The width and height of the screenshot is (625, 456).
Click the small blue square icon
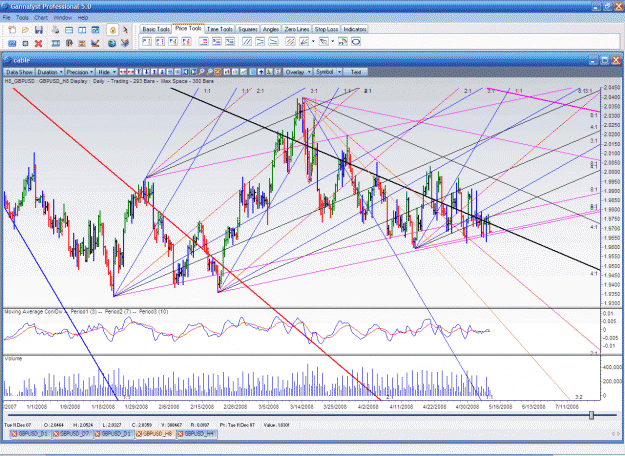(25, 43)
